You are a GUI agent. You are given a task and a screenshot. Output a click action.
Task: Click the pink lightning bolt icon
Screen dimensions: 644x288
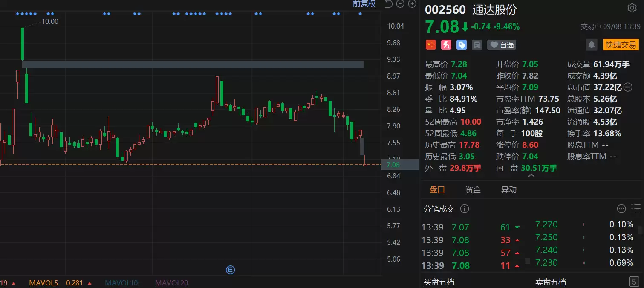pyautogui.click(x=446, y=44)
